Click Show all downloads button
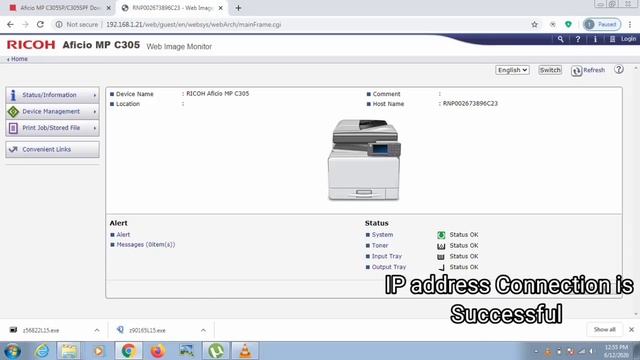The height and width of the screenshot is (360, 640). click(x=604, y=329)
